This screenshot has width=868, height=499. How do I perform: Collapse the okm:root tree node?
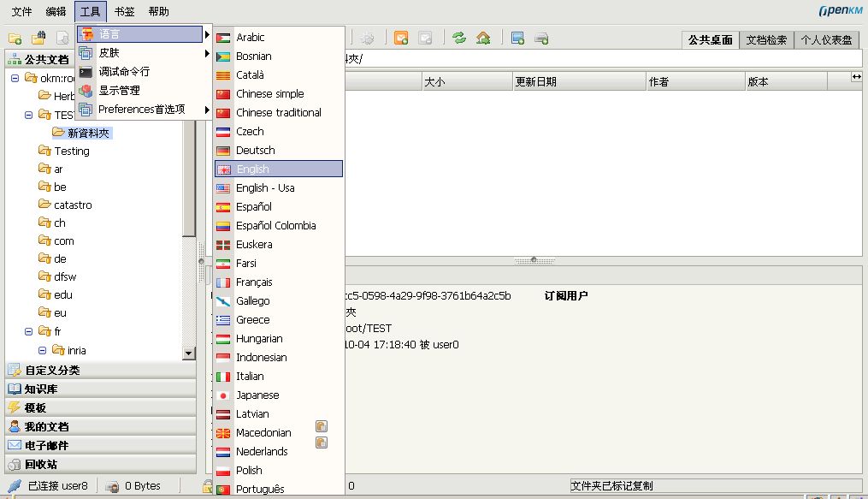(15, 78)
